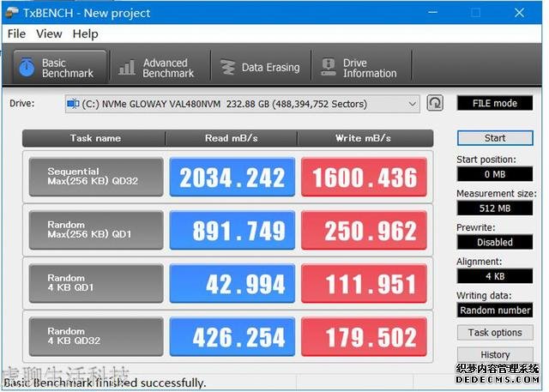Screen dimensions: 549x392
Task: Click the bar chart Advanced Benchmark icon
Action: click(127, 67)
